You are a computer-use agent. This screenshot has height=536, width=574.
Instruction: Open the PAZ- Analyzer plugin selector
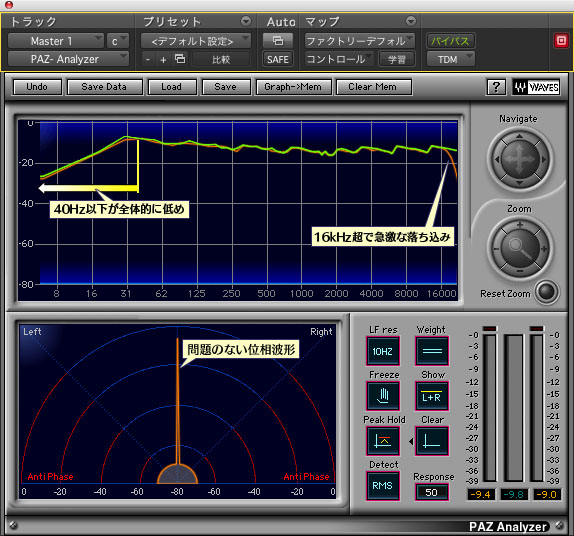tap(68, 59)
